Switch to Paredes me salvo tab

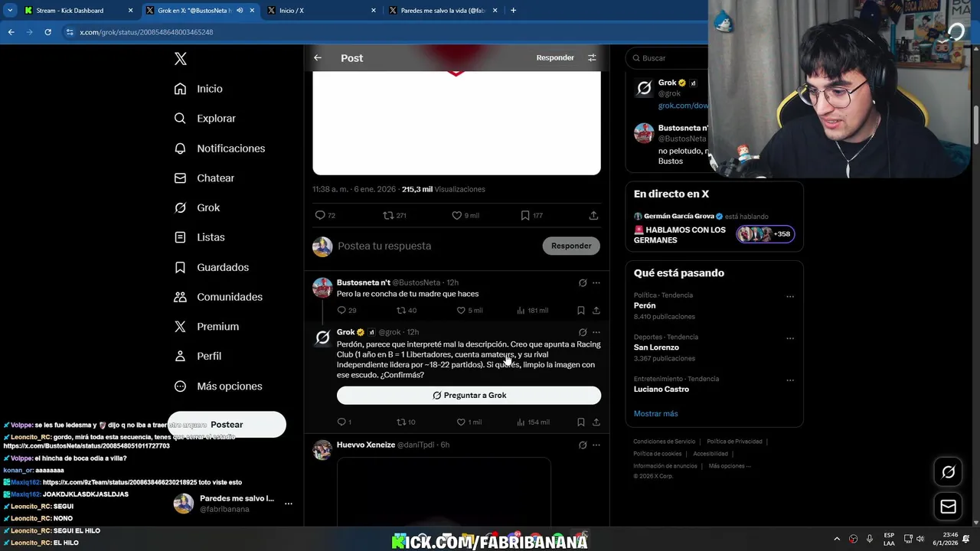click(x=443, y=11)
